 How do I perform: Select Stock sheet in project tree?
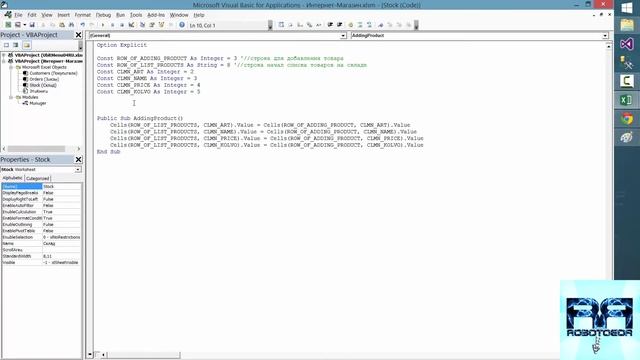tap(43, 85)
